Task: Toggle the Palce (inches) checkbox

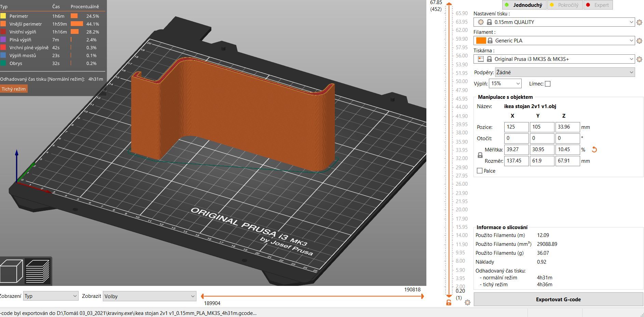Action: pos(480,171)
